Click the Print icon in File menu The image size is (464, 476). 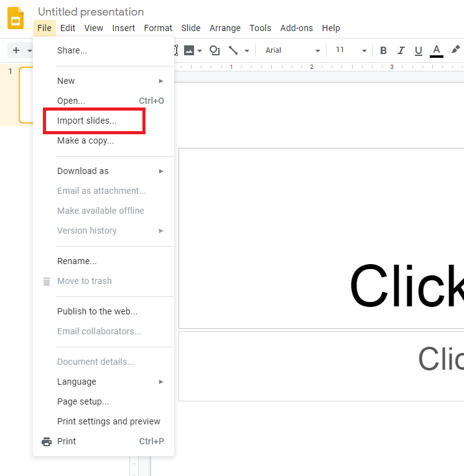tap(47, 441)
